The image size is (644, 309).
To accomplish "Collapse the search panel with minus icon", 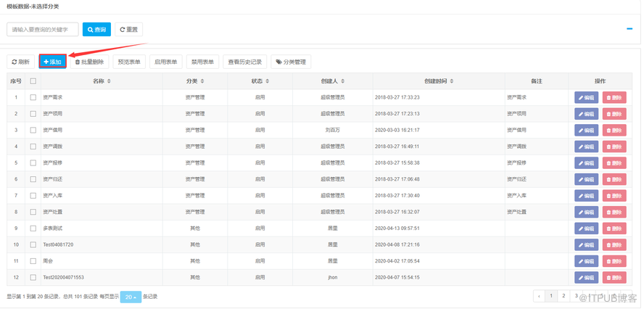I will pos(629,30).
